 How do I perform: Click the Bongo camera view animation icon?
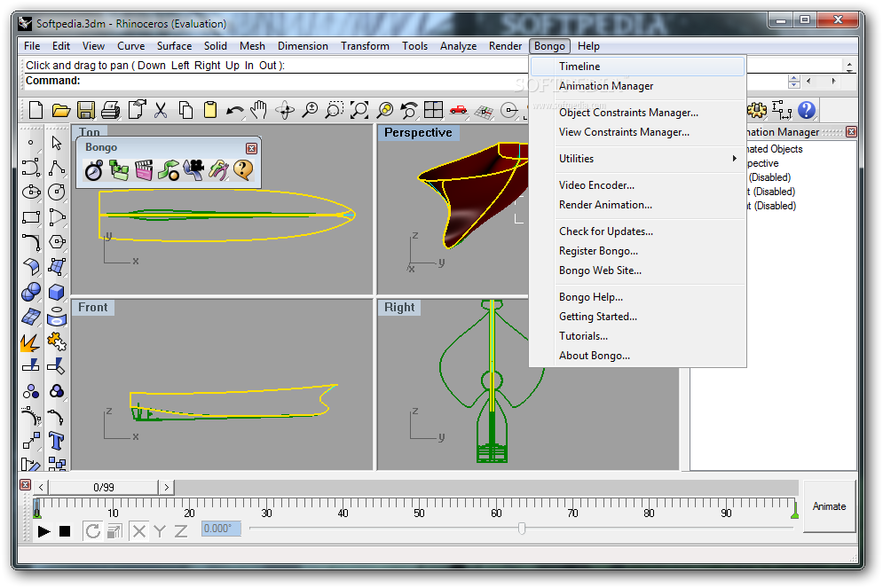coord(193,170)
